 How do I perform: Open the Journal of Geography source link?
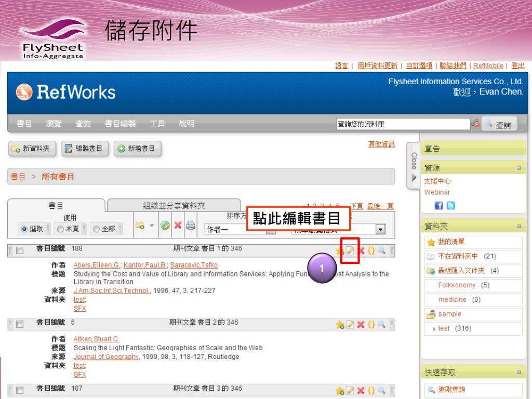tap(106, 357)
